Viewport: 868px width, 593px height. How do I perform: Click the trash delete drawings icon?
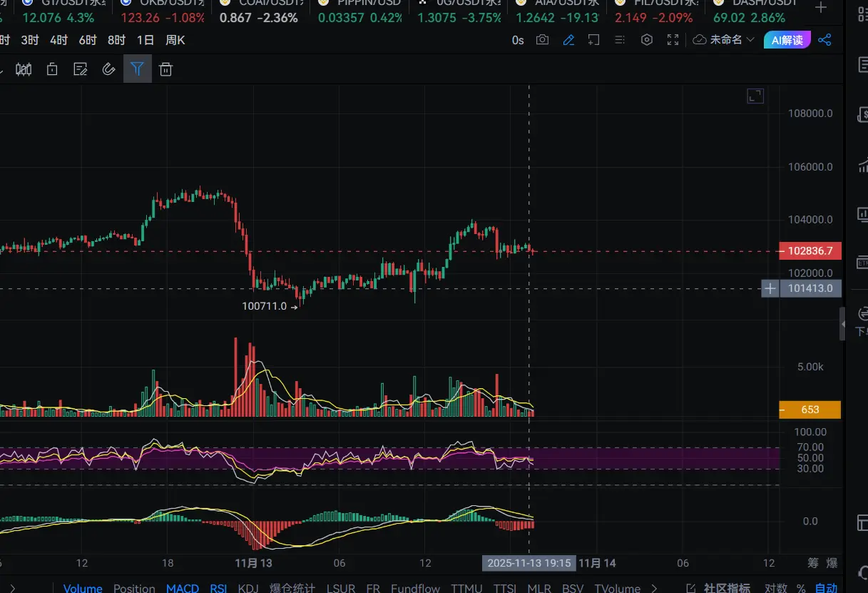(165, 69)
